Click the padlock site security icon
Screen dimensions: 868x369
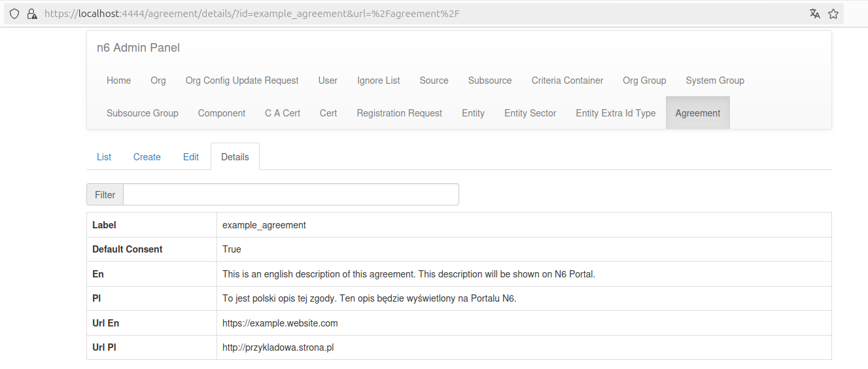coord(31,14)
